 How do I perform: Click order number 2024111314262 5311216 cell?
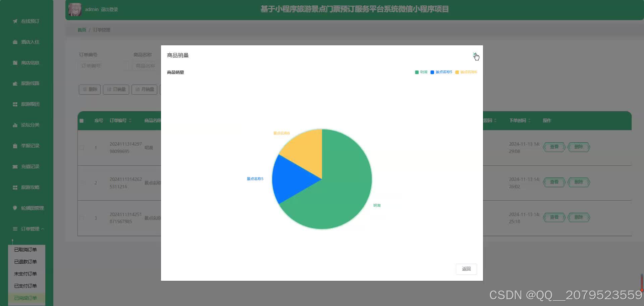point(126,183)
